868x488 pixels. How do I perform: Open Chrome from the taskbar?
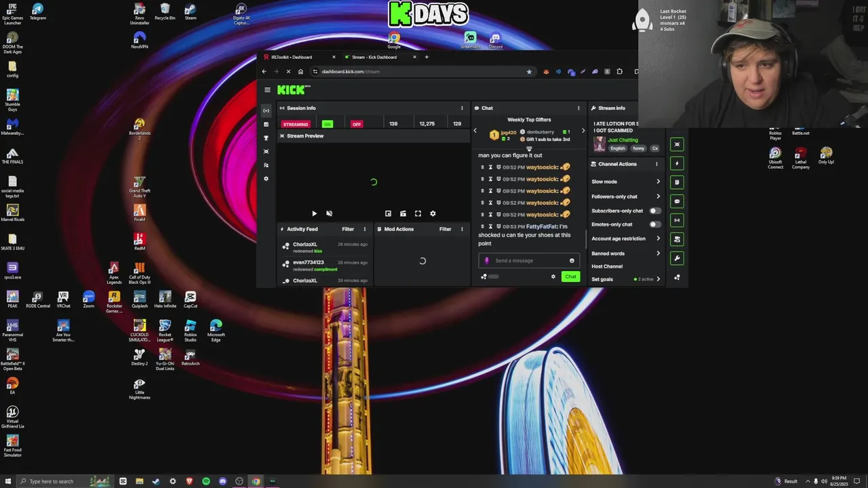pyautogui.click(x=256, y=481)
